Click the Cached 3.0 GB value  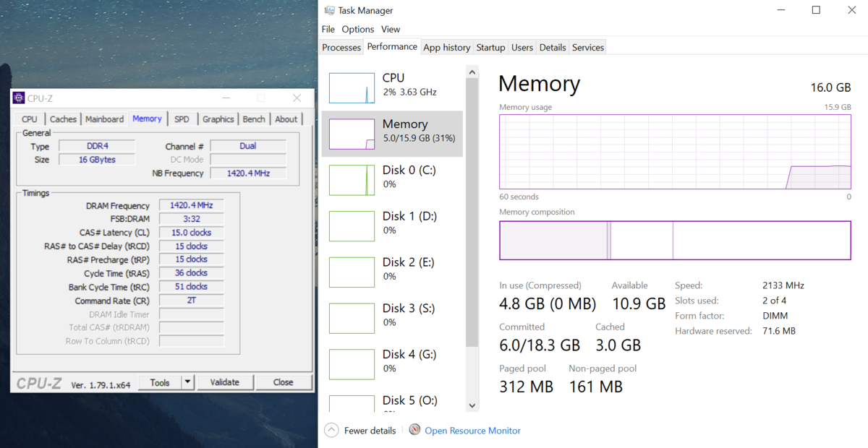point(618,345)
